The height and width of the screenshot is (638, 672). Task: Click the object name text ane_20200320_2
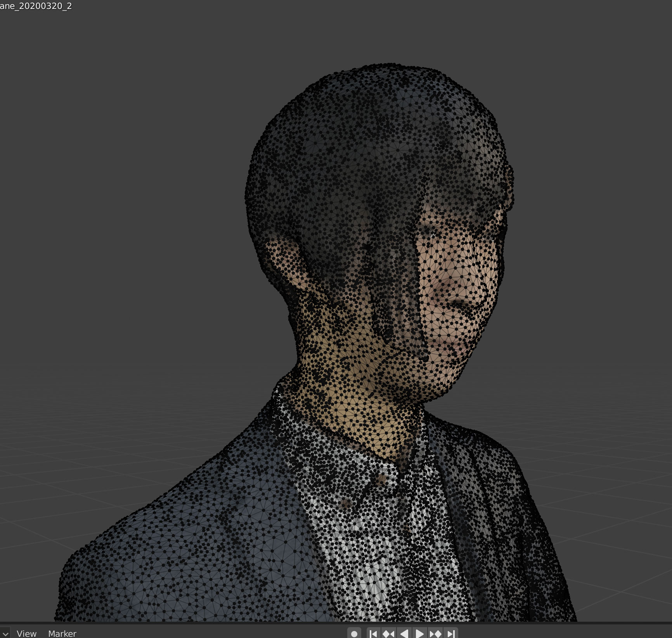36,6
